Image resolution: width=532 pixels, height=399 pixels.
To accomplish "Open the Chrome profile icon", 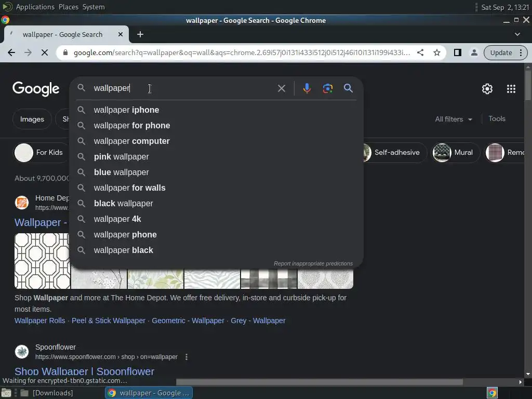I will (x=474, y=52).
